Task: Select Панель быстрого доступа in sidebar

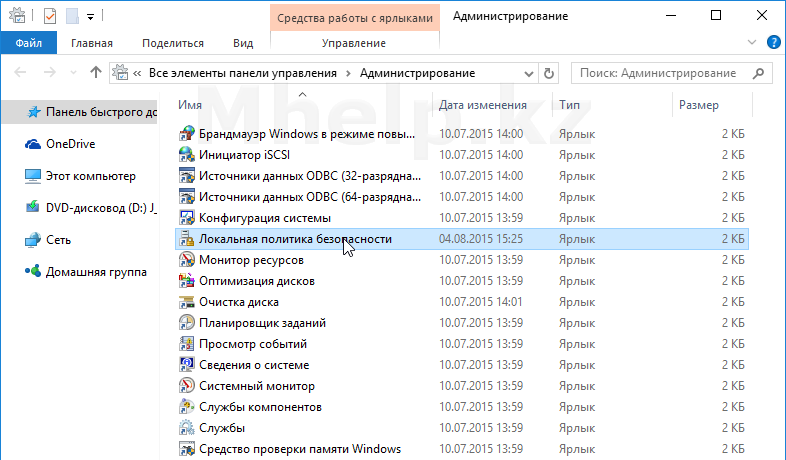Action: [79, 112]
